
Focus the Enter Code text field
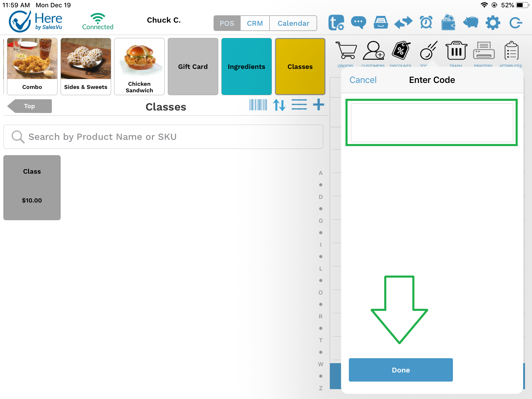432,123
